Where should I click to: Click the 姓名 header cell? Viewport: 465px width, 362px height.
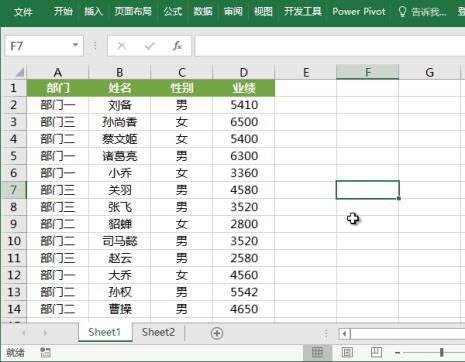click(120, 88)
